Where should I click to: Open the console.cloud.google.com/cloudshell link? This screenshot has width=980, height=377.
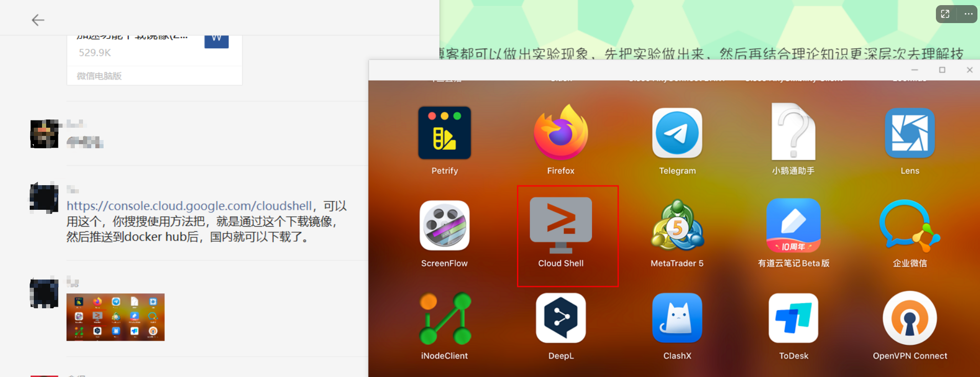pos(189,206)
